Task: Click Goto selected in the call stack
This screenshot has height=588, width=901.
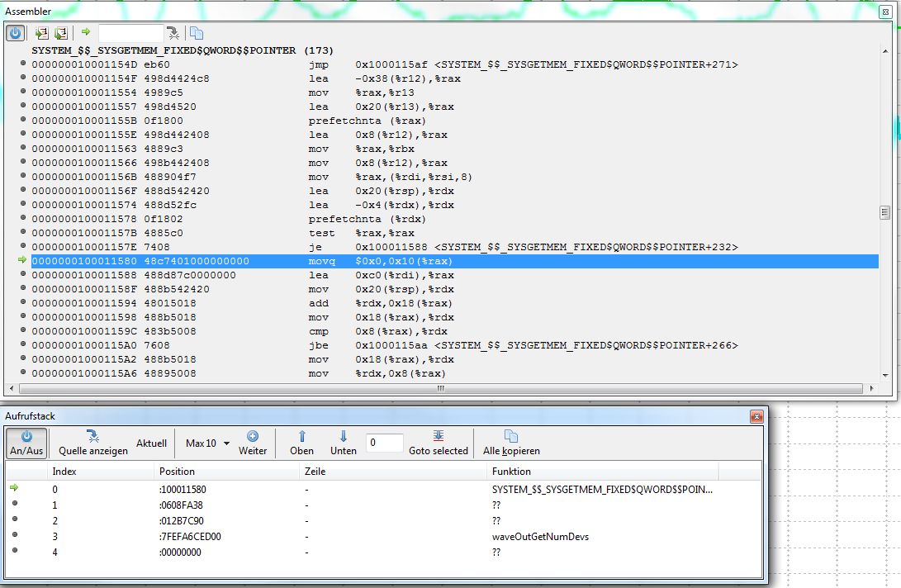Action: tap(438, 443)
